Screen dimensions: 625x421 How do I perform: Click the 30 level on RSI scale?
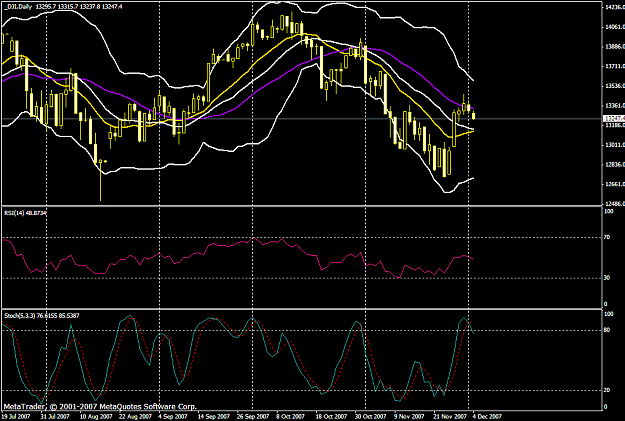click(x=607, y=278)
